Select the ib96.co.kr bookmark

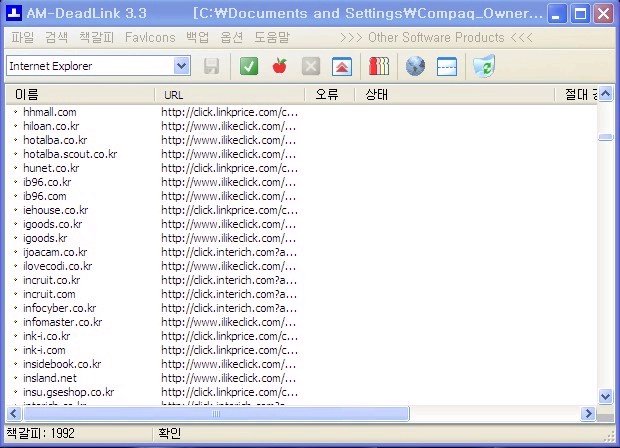coord(47,182)
